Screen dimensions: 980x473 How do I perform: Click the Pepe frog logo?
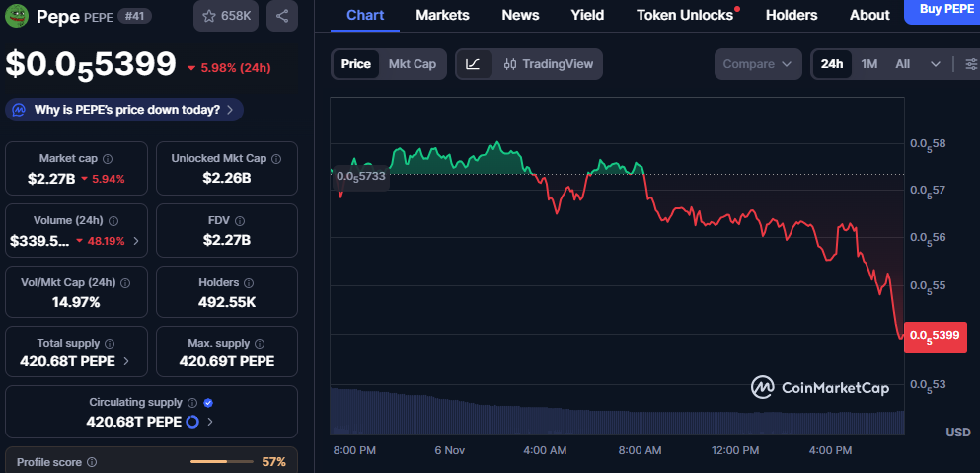pos(17,16)
